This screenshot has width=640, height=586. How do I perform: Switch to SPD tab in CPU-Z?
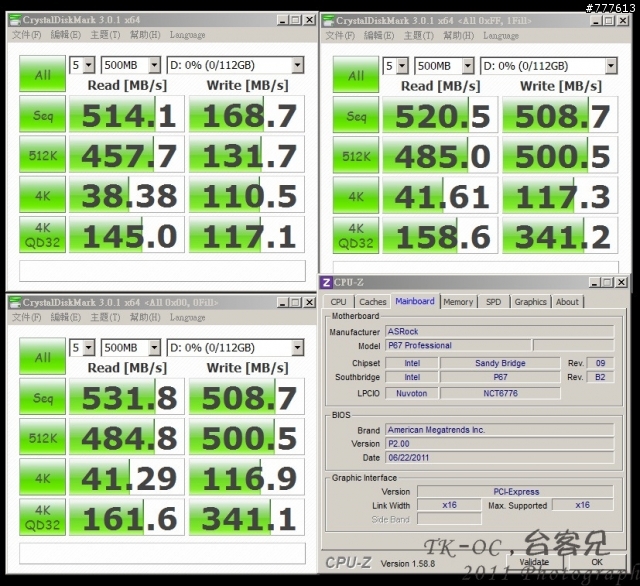[x=493, y=302]
